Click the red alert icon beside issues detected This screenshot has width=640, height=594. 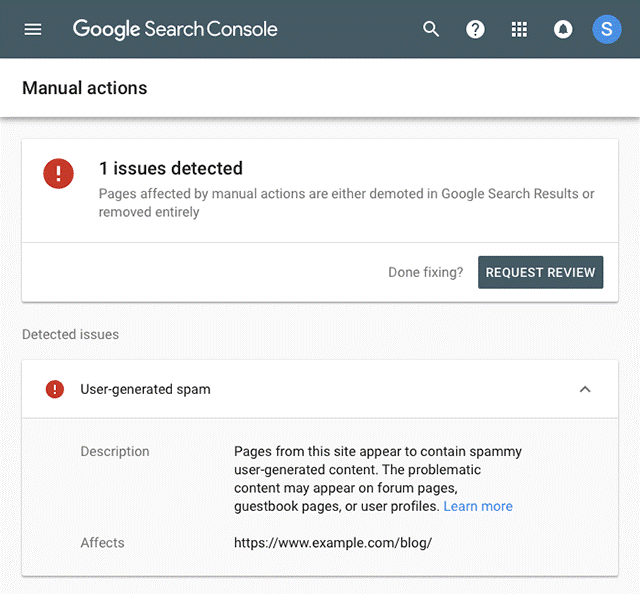(58, 173)
